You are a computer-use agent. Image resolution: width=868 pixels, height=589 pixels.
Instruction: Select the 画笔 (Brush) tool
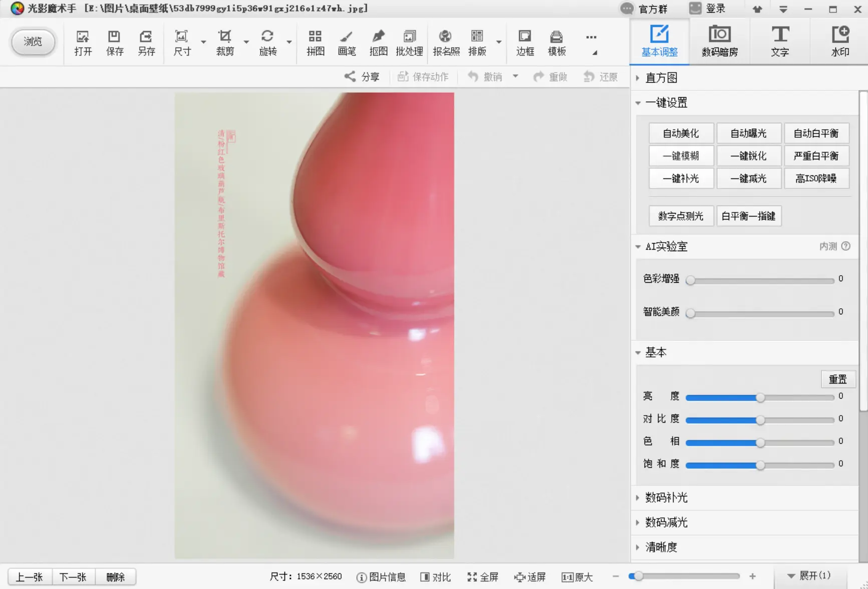[x=347, y=43]
